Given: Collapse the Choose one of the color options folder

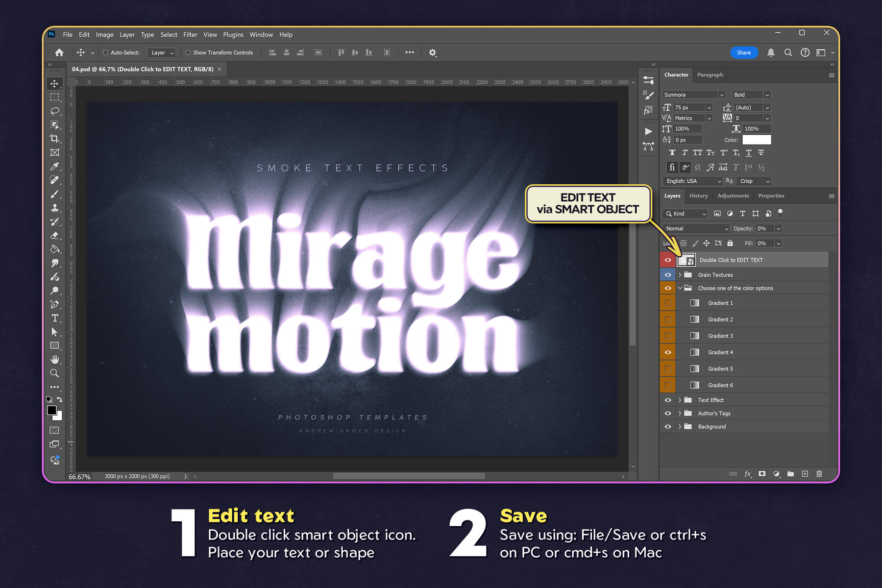Looking at the screenshot, I should (x=680, y=288).
